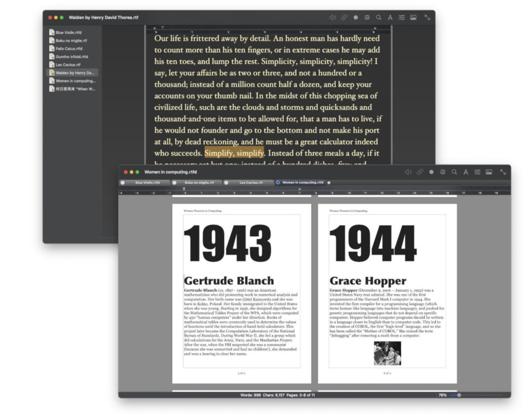Open Women in computing file from the sidebar
532x419 pixels.
(75, 80)
